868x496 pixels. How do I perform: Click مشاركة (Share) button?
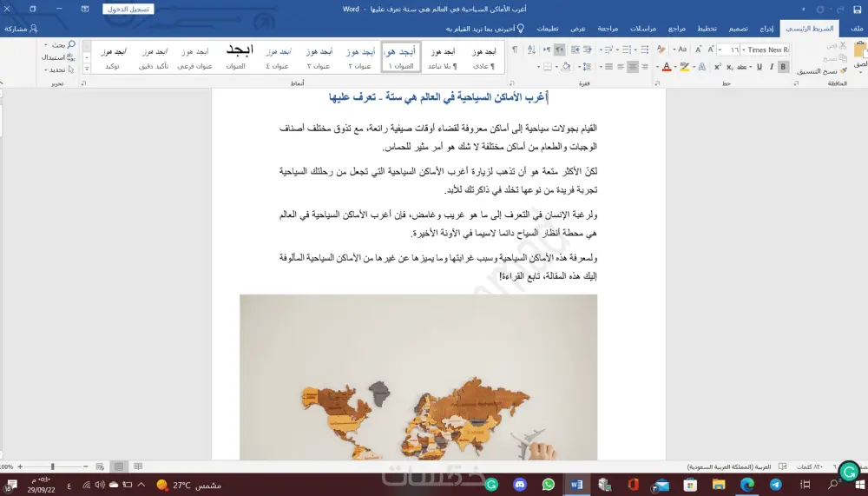(x=21, y=29)
